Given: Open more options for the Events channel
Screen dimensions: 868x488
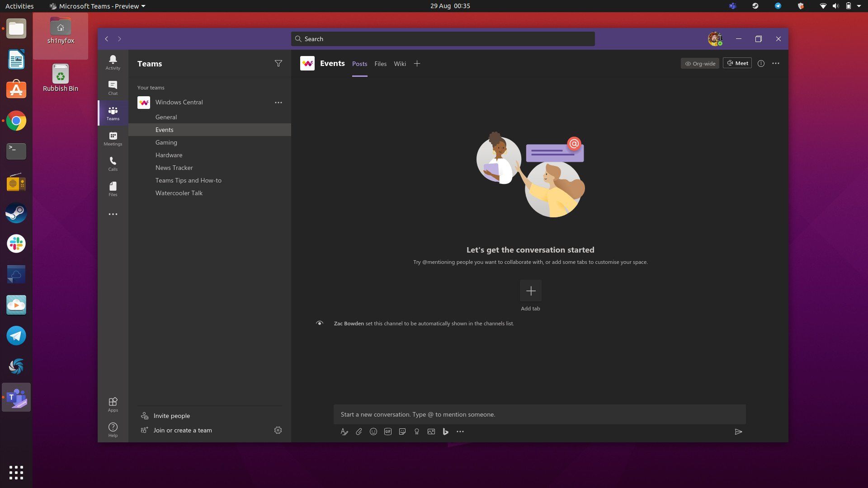Looking at the screenshot, I should click(x=776, y=63).
